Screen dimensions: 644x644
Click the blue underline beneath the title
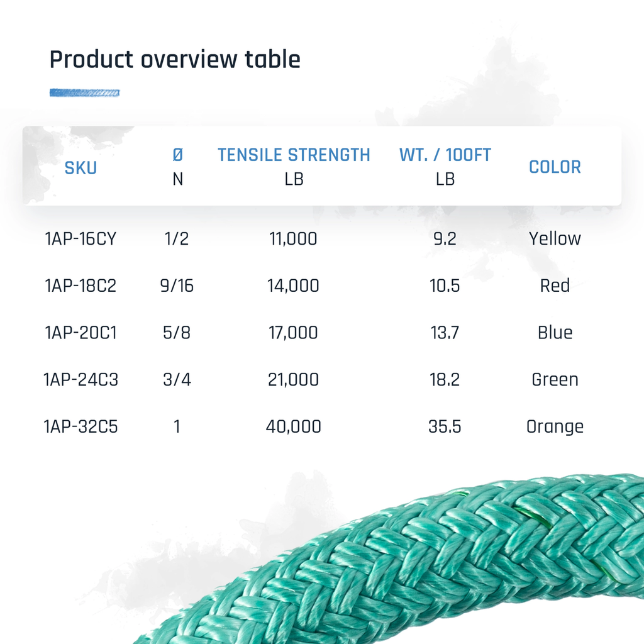click(x=84, y=93)
